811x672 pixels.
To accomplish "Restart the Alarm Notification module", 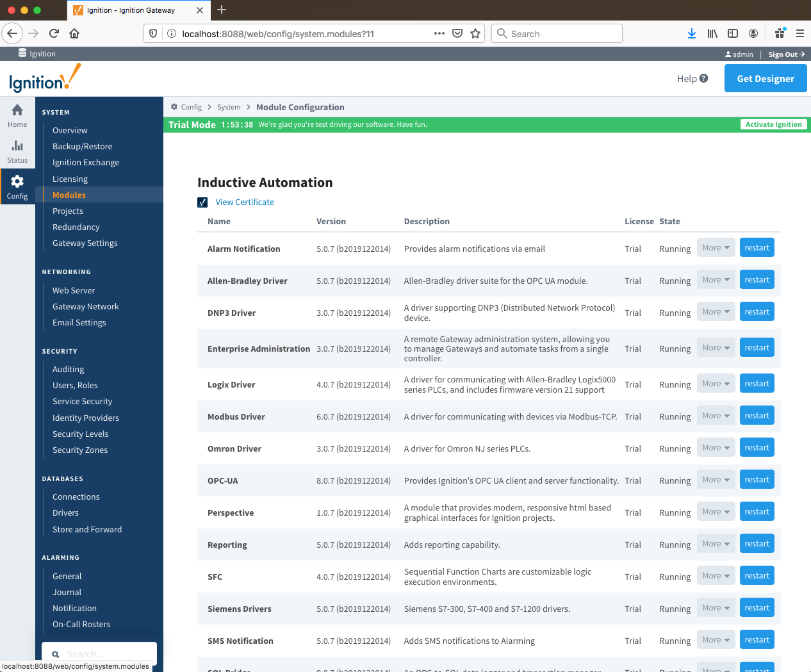I will point(757,248).
